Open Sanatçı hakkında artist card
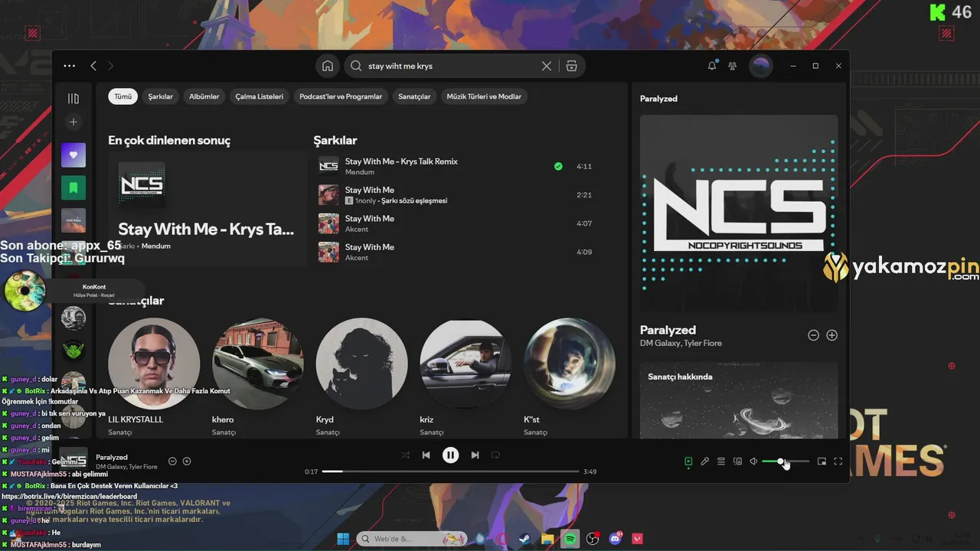Image resolution: width=980 pixels, height=551 pixels. (x=739, y=400)
